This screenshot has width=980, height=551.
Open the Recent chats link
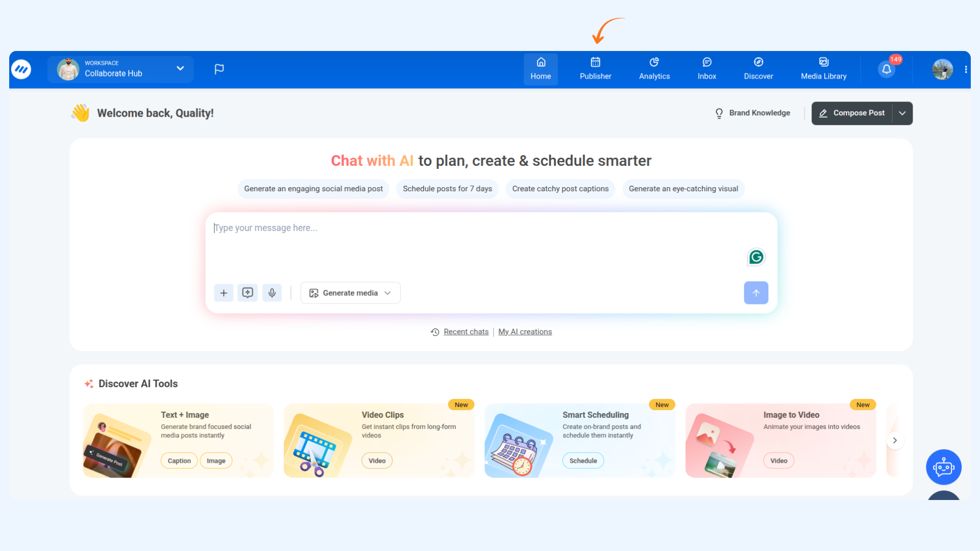pos(466,332)
